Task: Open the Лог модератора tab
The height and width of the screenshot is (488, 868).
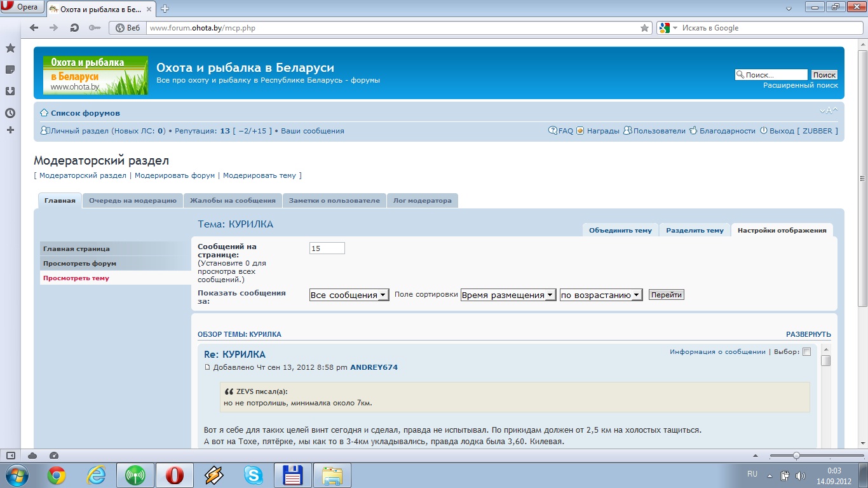Action: (x=422, y=201)
